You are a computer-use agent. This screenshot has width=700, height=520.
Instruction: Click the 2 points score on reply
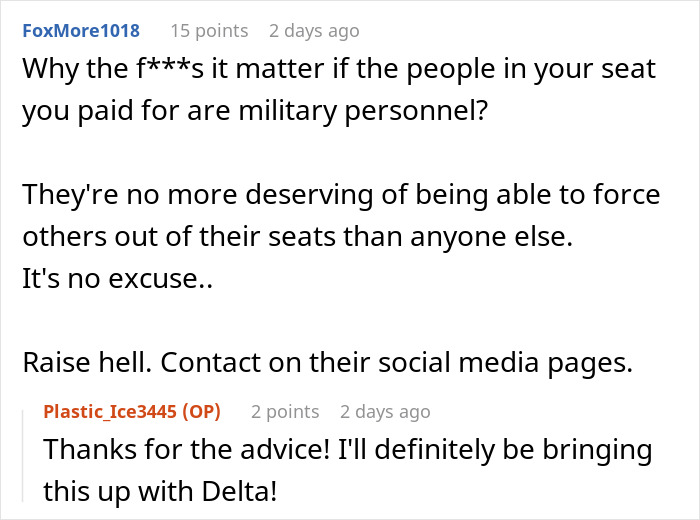(x=285, y=411)
